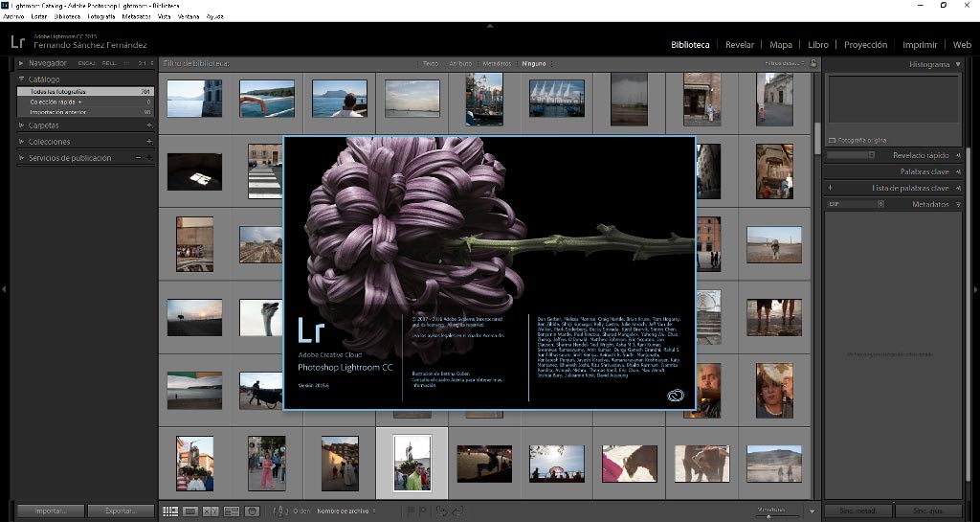Screen dimensions: 980x522
Task: Switch to Proyección module
Action: click(x=865, y=45)
